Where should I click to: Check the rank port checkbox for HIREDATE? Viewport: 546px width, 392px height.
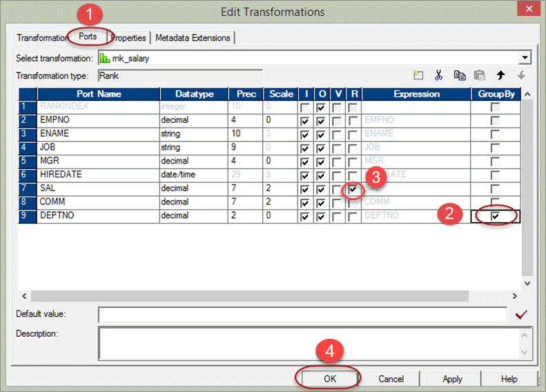pyautogui.click(x=353, y=175)
